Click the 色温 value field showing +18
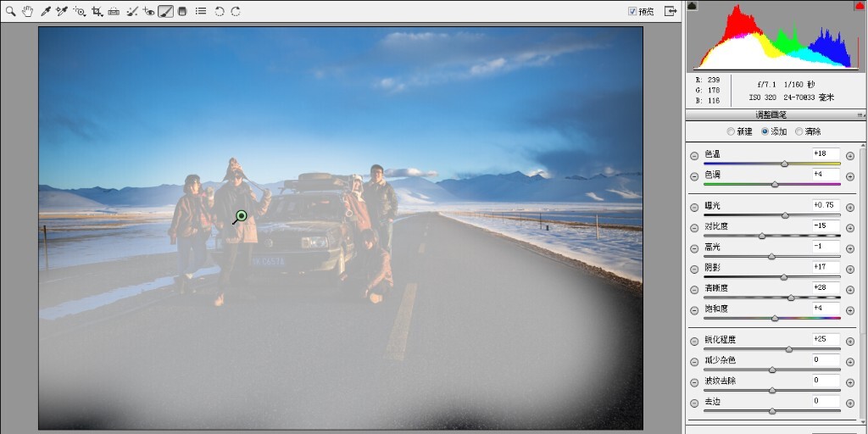868x434 pixels. (826, 154)
